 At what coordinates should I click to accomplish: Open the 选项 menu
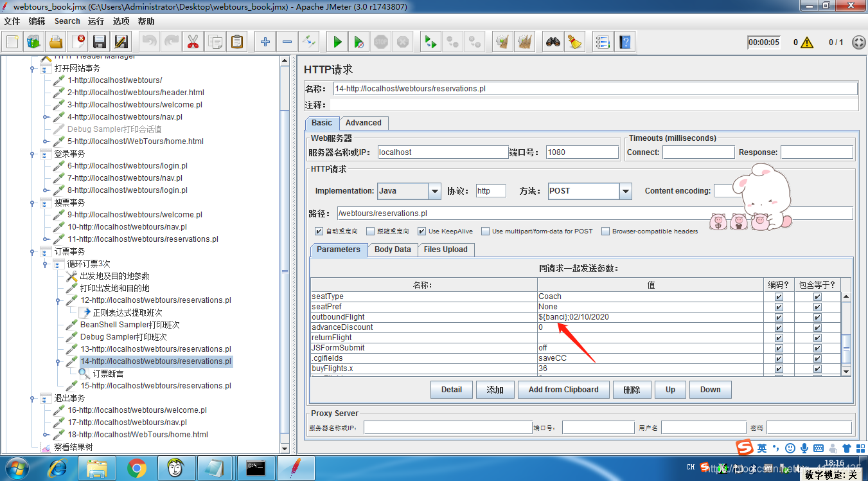coord(121,21)
